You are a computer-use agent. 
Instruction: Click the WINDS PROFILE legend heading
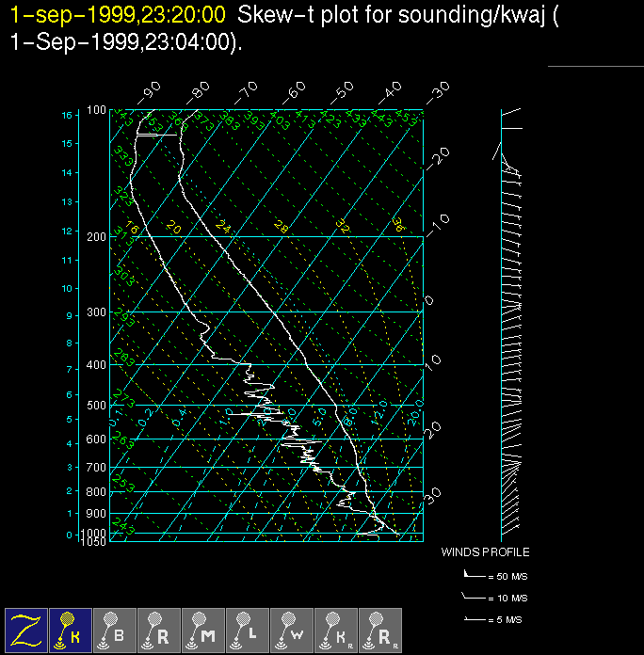click(485, 552)
